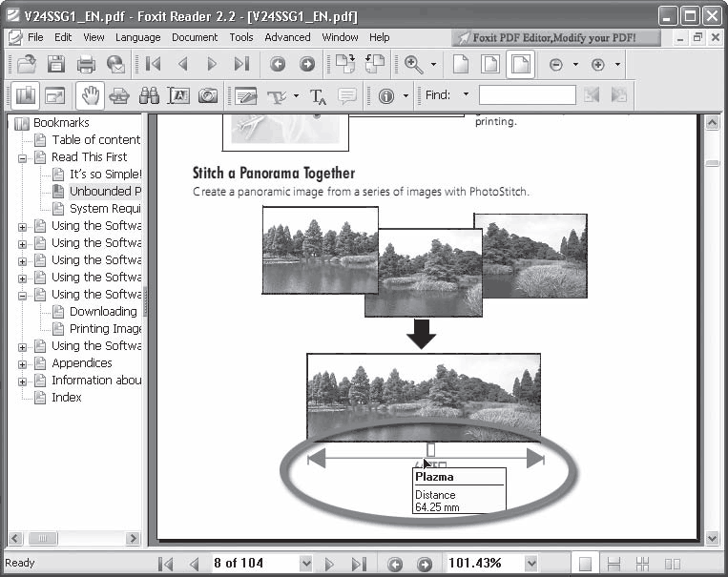The width and height of the screenshot is (728, 577).
Task: Click the Print icon in toolbar
Action: tap(87, 64)
